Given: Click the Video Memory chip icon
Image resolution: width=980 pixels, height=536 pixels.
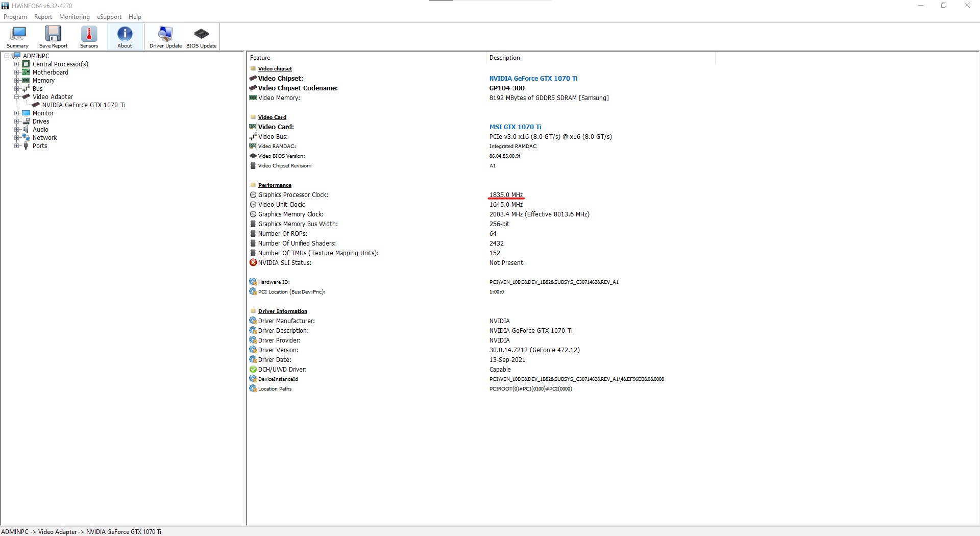Looking at the screenshot, I should pyautogui.click(x=253, y=98).
